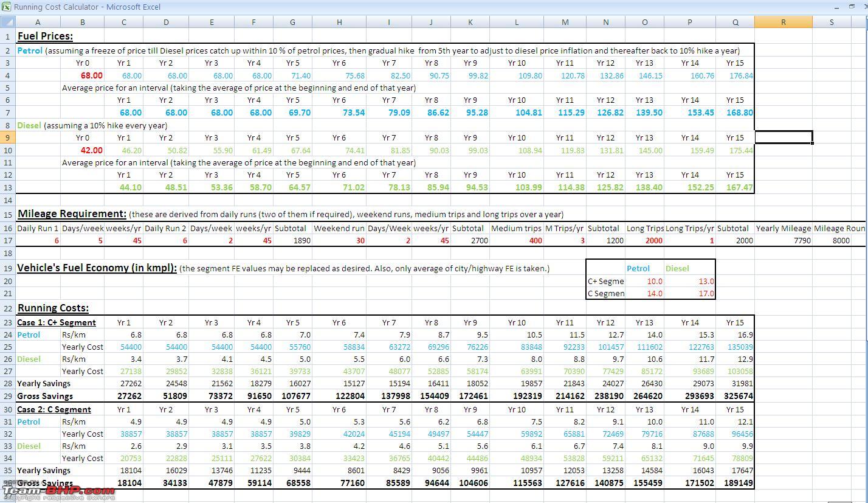Click the active cell R9
The image size is (868, 503).
[x=783, y=137]
